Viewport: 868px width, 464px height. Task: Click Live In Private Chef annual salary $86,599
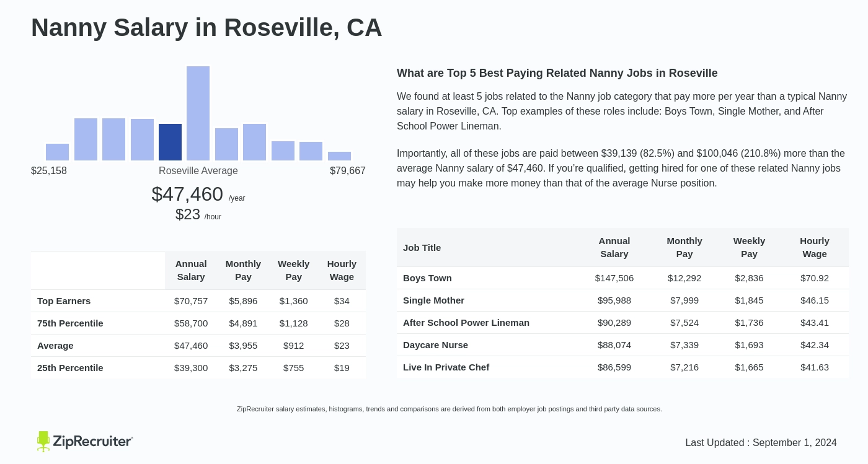click(614, 367)
